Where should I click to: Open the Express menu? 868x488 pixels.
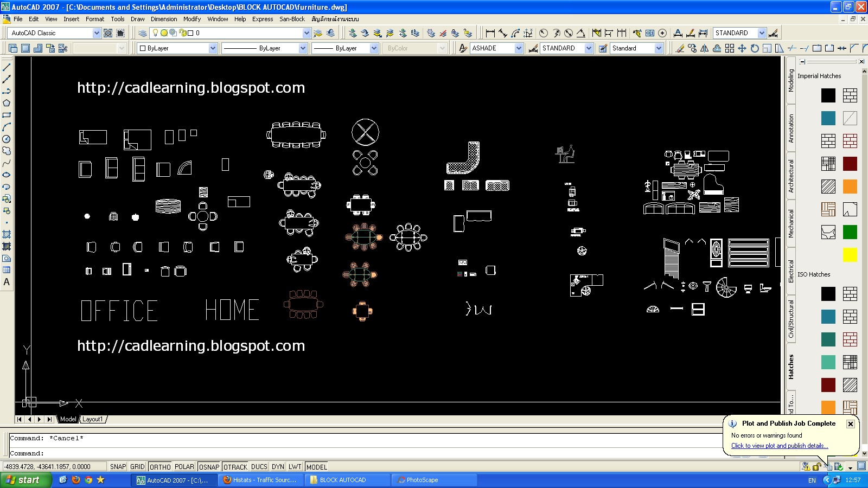tap(263, 19)
